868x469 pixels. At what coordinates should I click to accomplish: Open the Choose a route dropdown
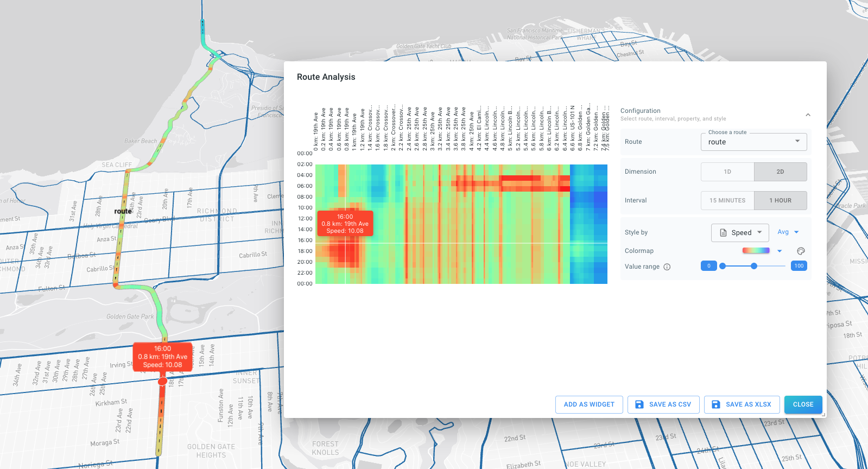(x=753, y=142)
